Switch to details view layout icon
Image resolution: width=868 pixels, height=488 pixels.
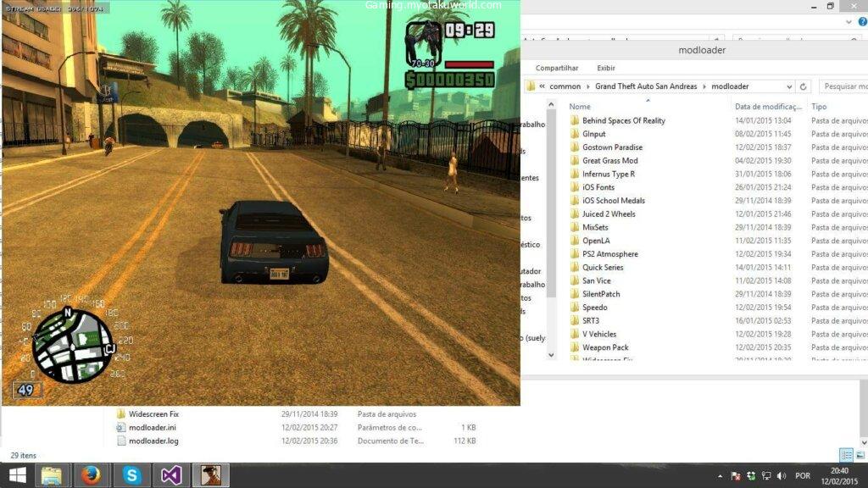pyautogui.click(x=846, y=455)
